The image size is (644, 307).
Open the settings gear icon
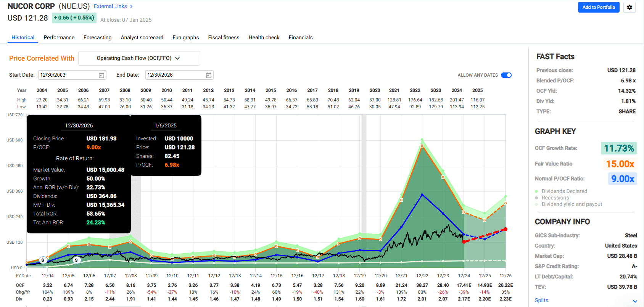pos(630,7)
